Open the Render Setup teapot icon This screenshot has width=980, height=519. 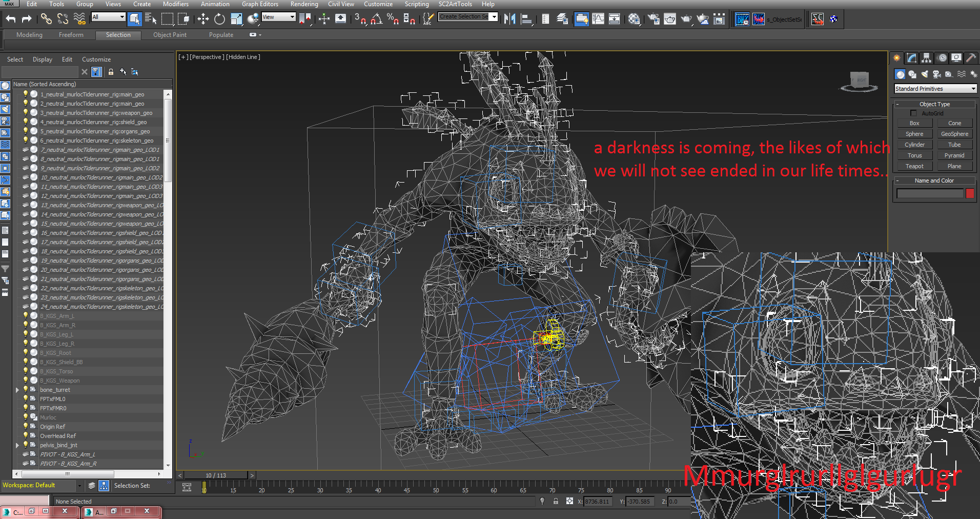click(x=654, y=19)
